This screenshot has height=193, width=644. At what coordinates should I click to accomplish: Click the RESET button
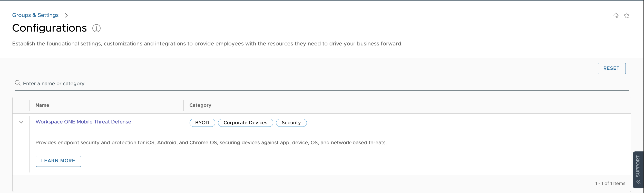tap(611, 68)
